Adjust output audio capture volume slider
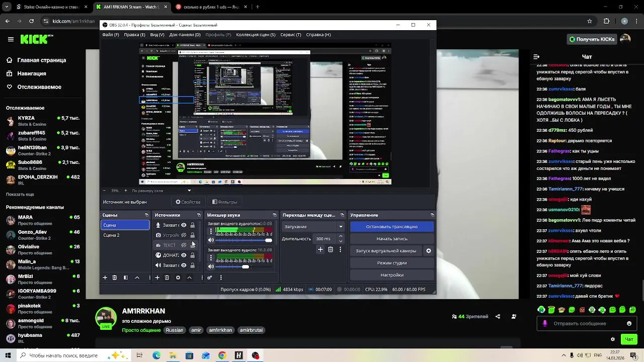This screenshot has width=644, height=362. [x=244, y=267]
